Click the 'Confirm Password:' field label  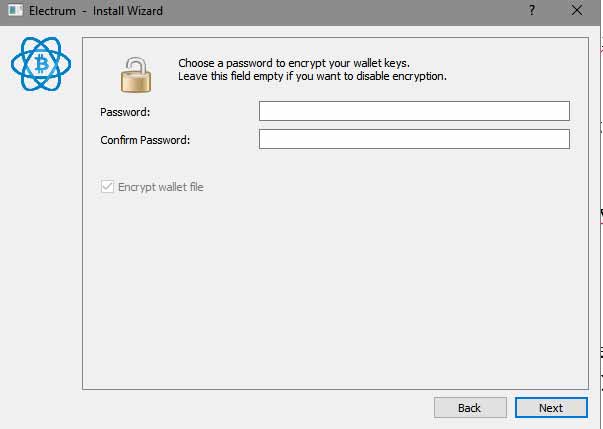pyautogui.click(x=145, y=140)
